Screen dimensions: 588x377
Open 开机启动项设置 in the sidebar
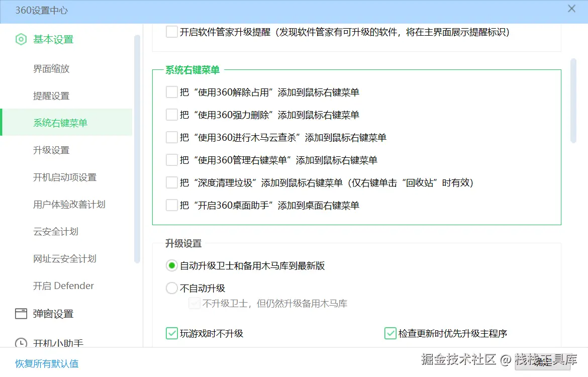pyautogui.click(x=65, y=177)
